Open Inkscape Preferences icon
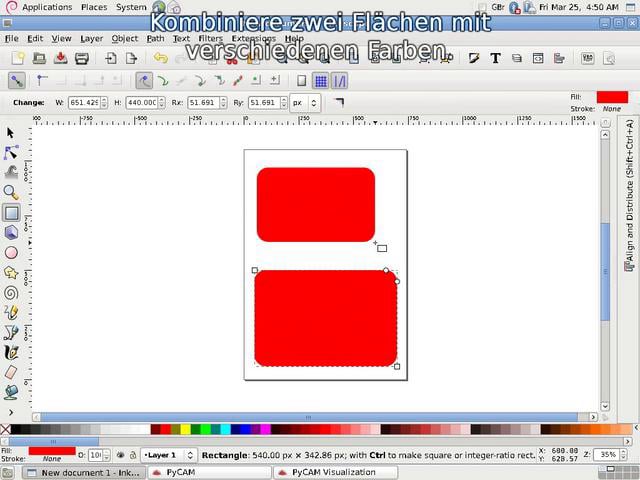Screen dimensions: 640x480 588,58
